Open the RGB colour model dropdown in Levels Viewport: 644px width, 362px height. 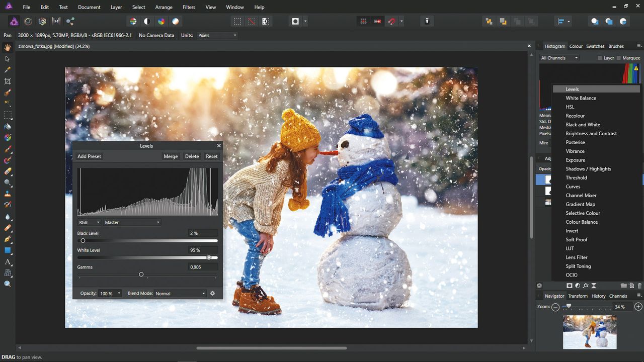89,222
